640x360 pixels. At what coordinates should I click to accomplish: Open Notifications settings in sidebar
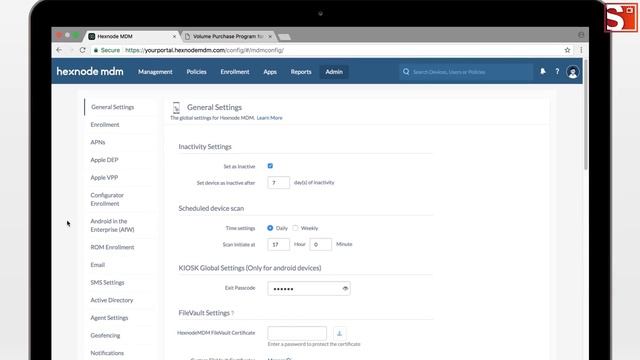107,353
